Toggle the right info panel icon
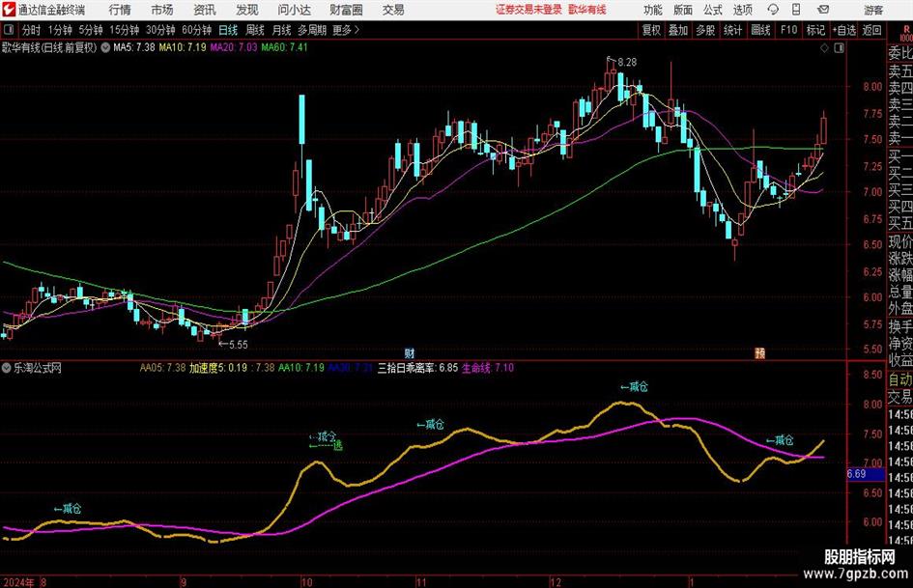This screenshot has width=913, height=588. pos(839,48)
